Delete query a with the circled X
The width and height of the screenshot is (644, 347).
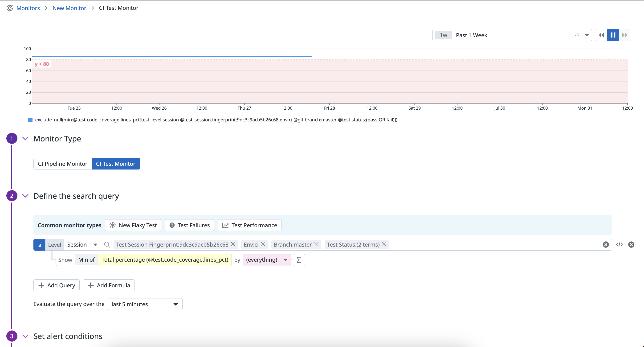pos(631,245)
